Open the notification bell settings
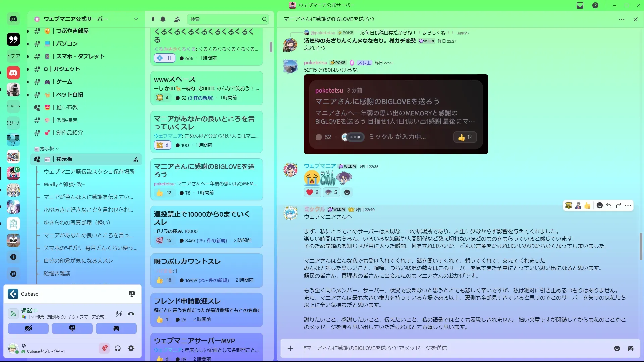Viewport: 644px width, 362px height. point(163,19)
